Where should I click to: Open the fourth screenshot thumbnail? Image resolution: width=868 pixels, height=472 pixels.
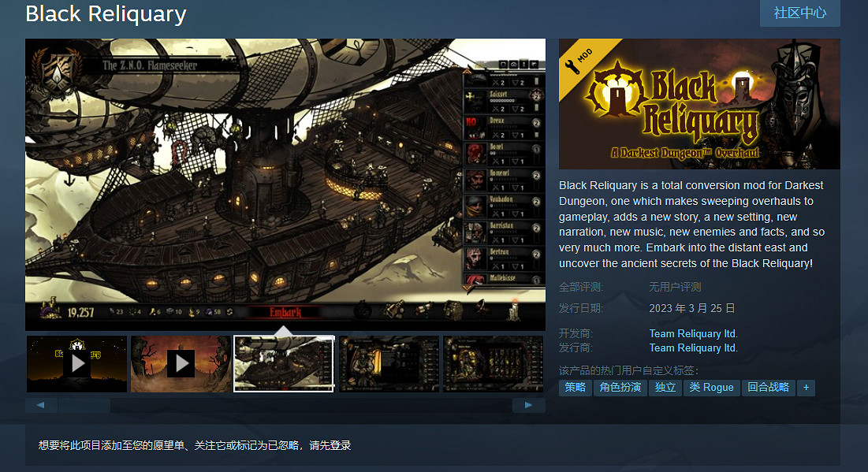coord(389,363)
